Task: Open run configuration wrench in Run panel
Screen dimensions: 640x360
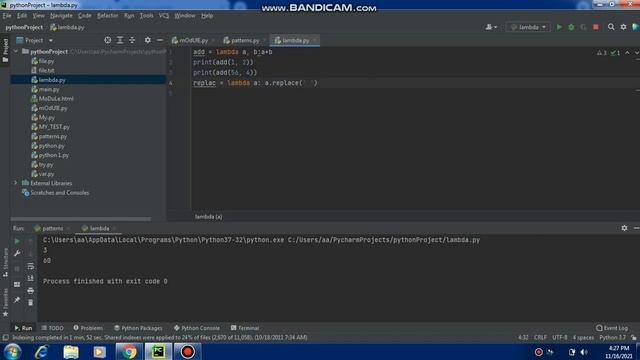Action: click(17, 253)
